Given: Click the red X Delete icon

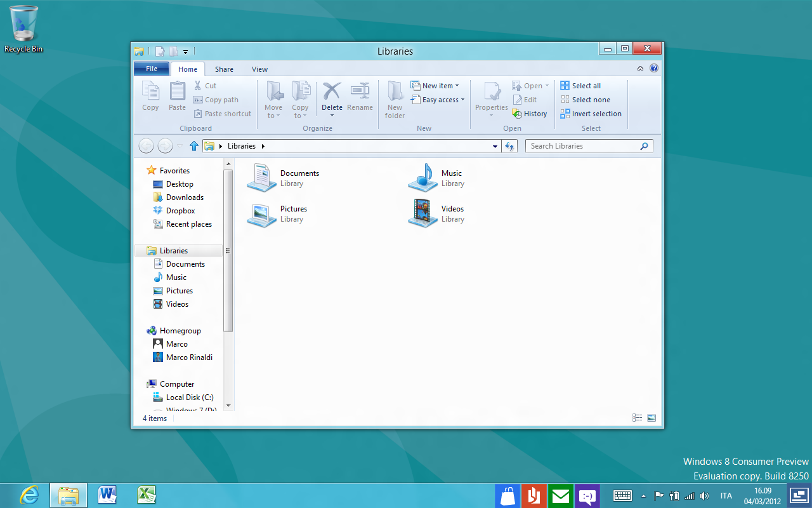Looking at the screenshot, I should click(x=332, y=91).
